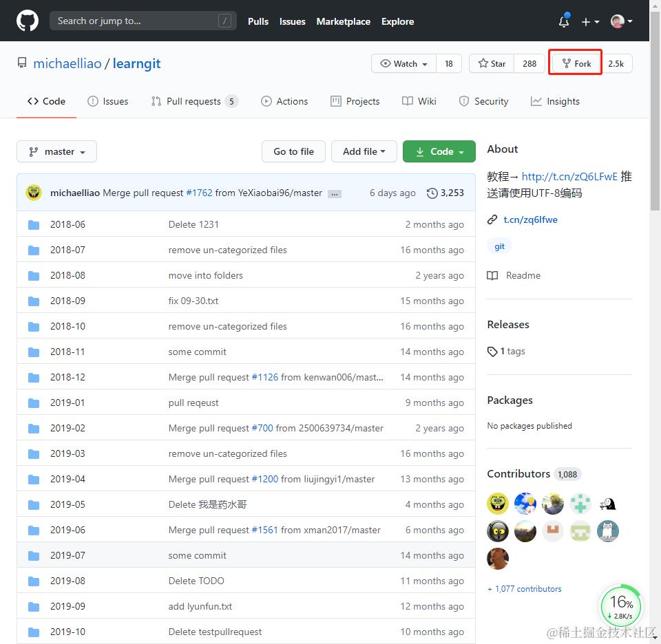Viewport: 661px width, 644px height.
Task: Click the 2019-03 folder icon
Action: [34, 453]
